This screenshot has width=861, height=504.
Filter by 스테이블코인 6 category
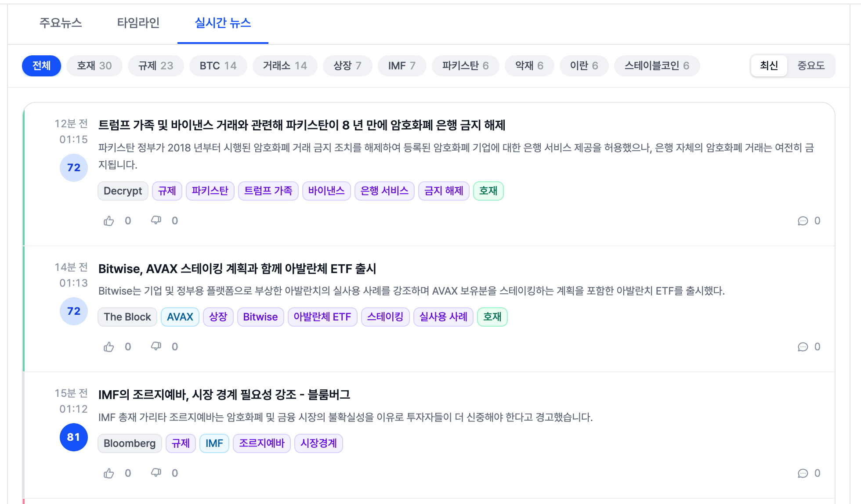click(x=657, y=66)
